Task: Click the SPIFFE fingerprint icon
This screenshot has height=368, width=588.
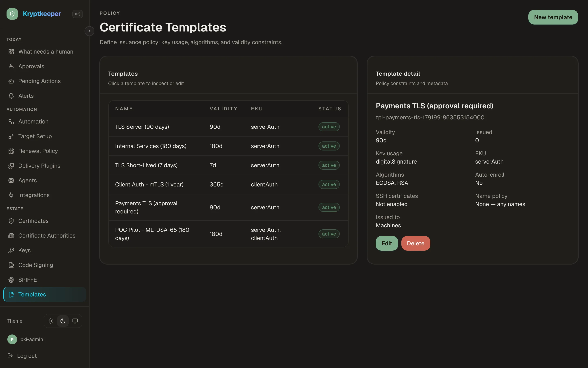Action: click(x=11, y=280)
